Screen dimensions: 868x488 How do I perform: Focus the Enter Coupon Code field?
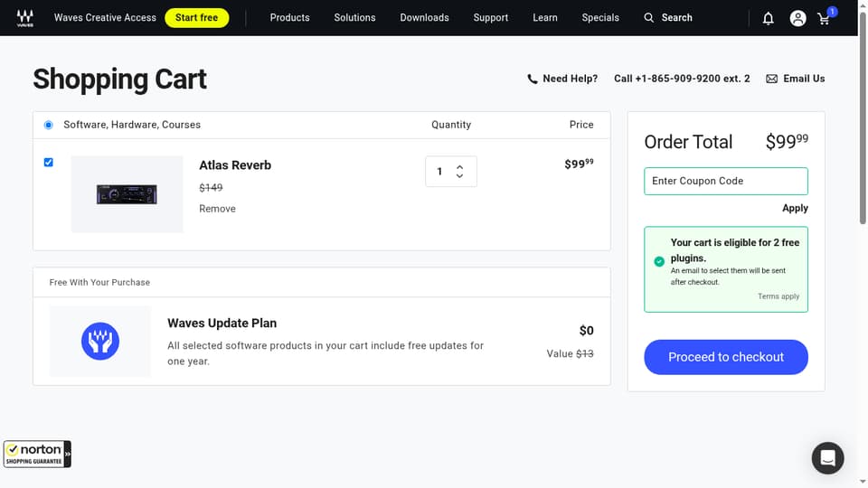coord(726,181)
